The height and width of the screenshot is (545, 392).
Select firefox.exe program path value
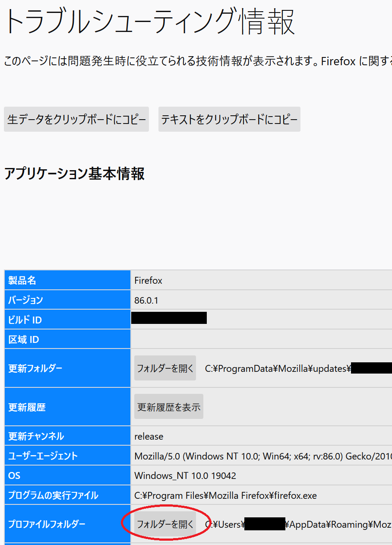pos(225,496)
